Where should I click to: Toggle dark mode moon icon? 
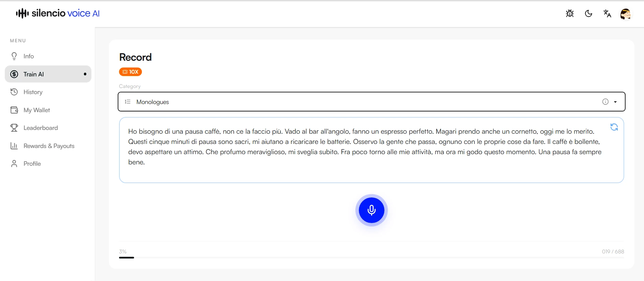click(x=588, y=14)
